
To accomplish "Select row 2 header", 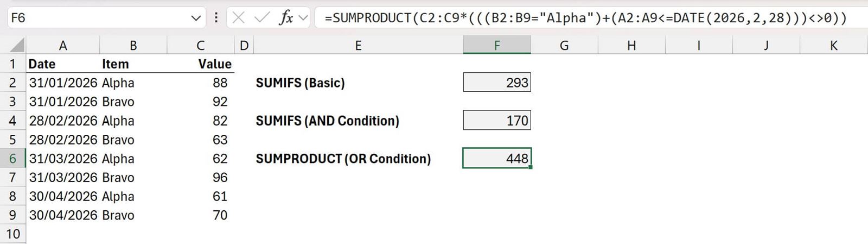I will (x=13, y=83).
